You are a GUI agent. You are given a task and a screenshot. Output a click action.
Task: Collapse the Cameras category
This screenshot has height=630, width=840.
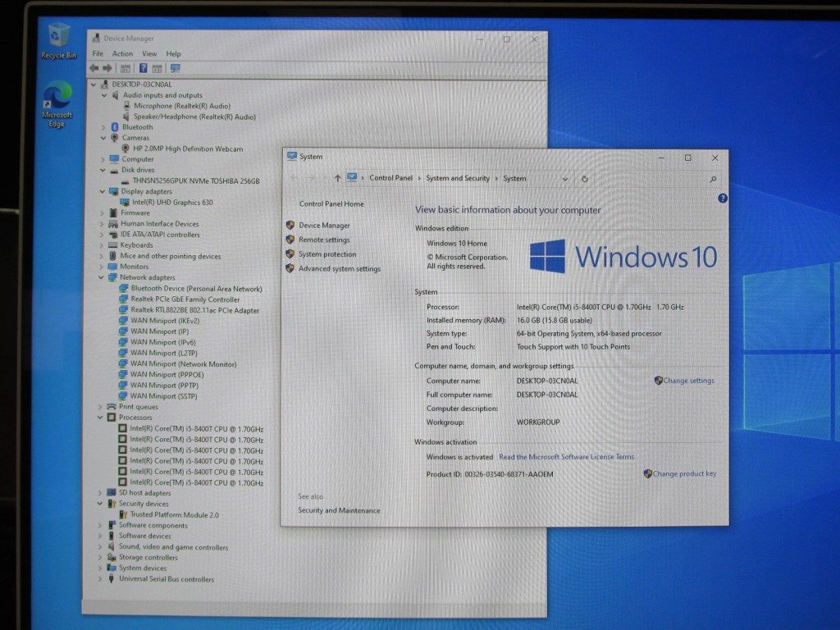pyautogui.click(x=103, y=138)
